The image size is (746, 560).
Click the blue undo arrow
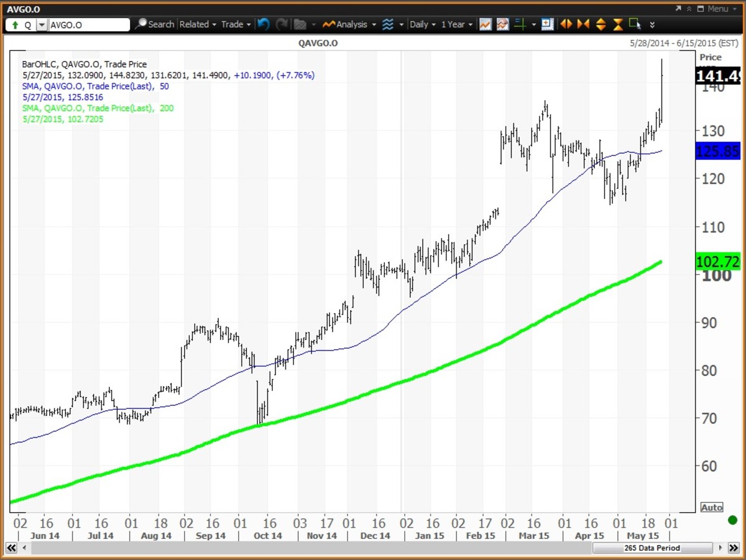[263, 24]
